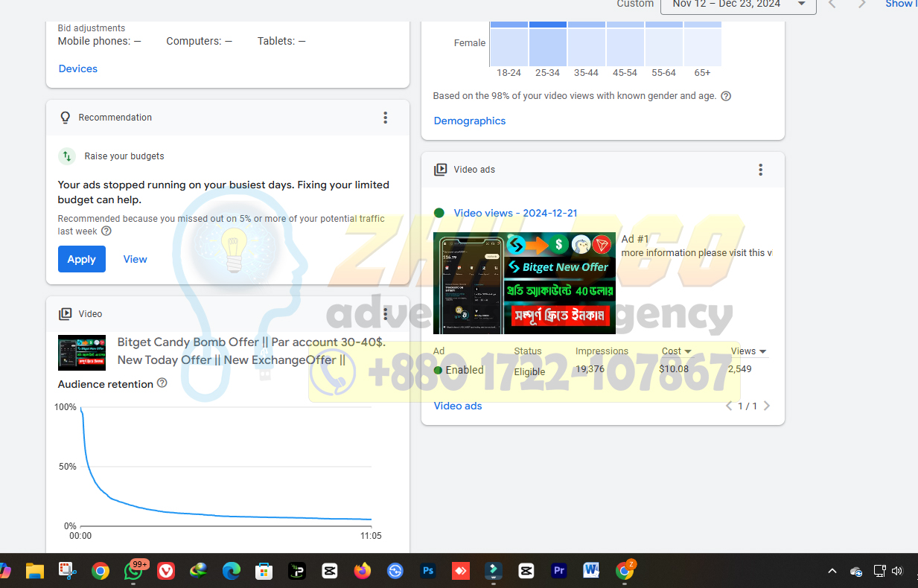The width and height of the screenshot is (918, 588).
Task: Click the Apply button
Action: (82, 259)
